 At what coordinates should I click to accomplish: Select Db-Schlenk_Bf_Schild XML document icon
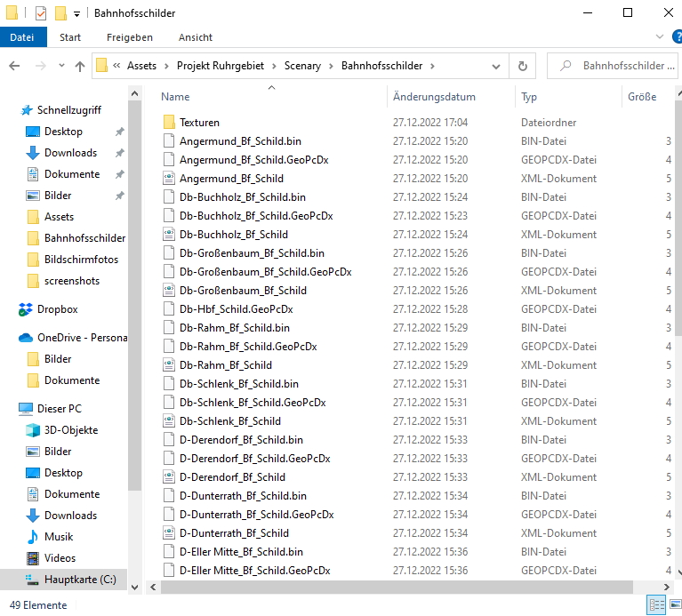(x=169, y=420)
